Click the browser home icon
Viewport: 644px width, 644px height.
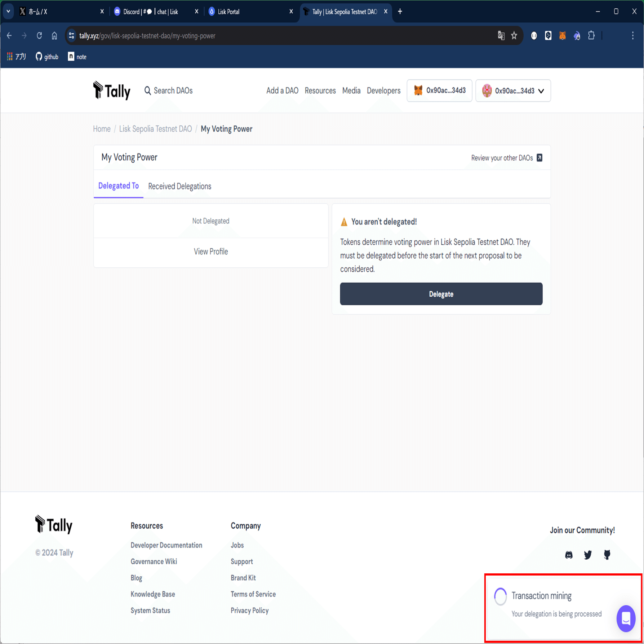coord(54,36)
